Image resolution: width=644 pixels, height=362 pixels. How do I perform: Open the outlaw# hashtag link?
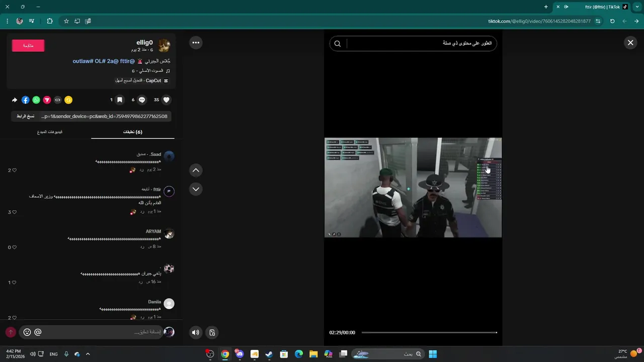pos(83,61)
